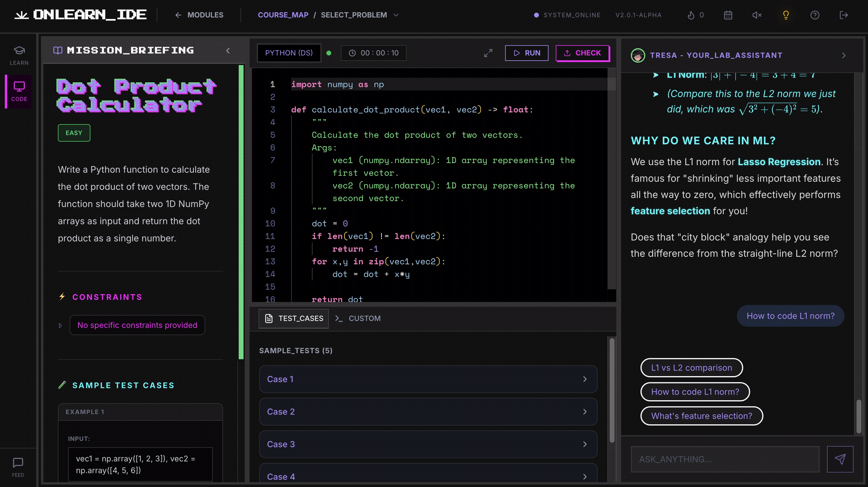Send message with paper plane icon
Viewport: 868px width, 487px height.
(840, 459)
